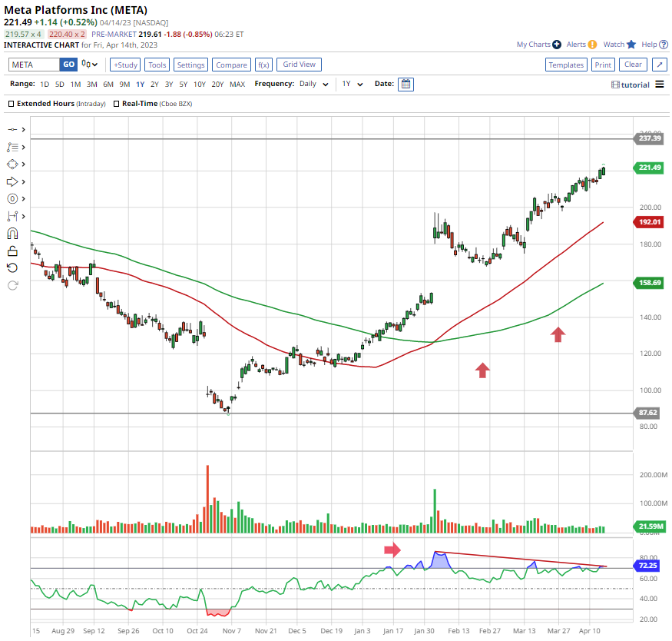Select the MAX range
This screenshot has width=672, height=641.
tap(237, 85)
